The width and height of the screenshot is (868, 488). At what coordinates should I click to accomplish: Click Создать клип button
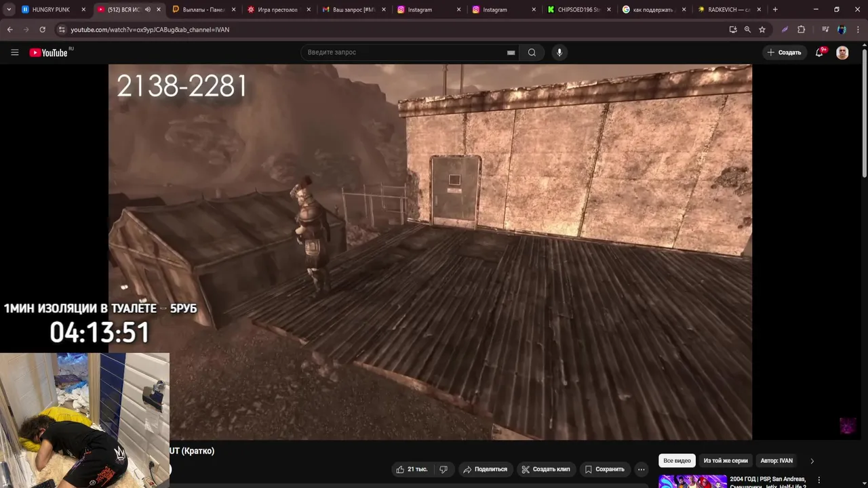(546, 469)
